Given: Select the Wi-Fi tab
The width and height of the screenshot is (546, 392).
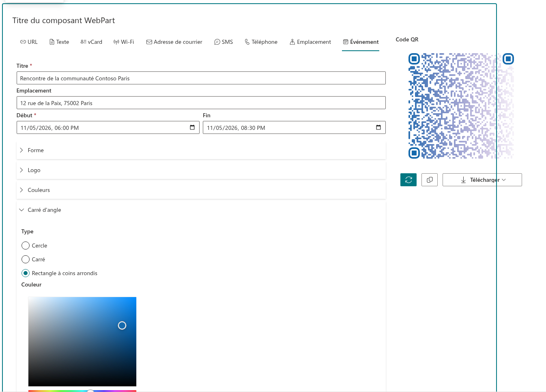Looking at the screenshot, I should (x=124, y=42).
